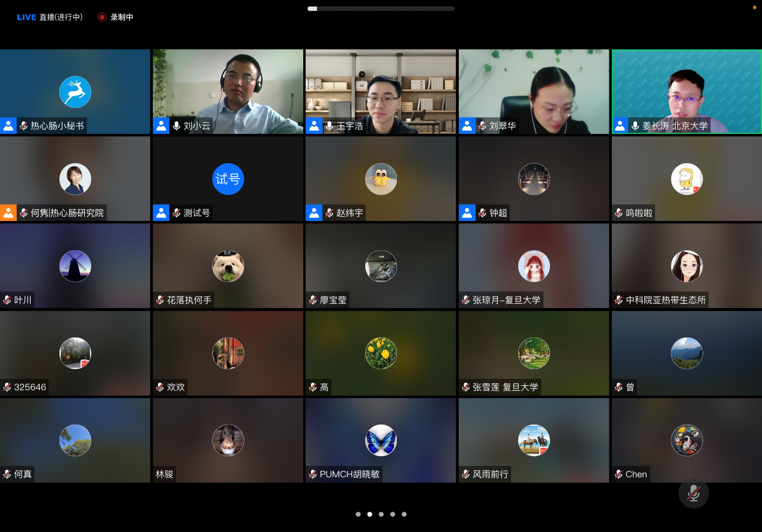The height and width of the screenshot is (532, 762).
Task: Click the blue person icon next to 测试号
Action: (160, 213)
